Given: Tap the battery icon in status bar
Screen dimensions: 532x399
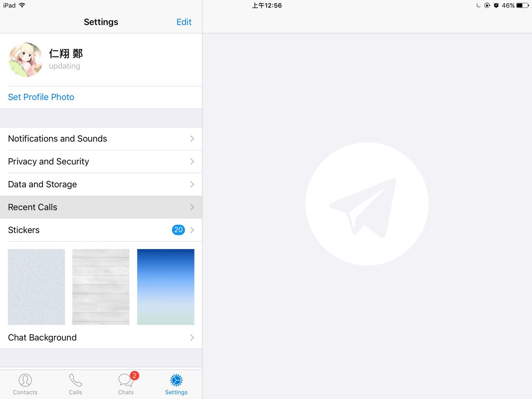Looking at the screenshot, I should (522, 5).
